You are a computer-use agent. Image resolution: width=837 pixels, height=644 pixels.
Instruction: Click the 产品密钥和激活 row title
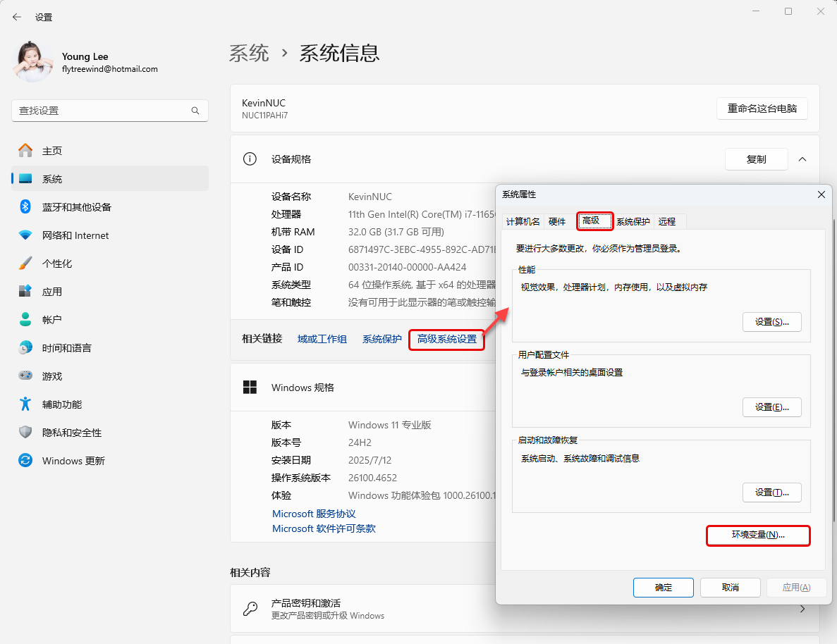pyautogui.click(x=306, y=603)
